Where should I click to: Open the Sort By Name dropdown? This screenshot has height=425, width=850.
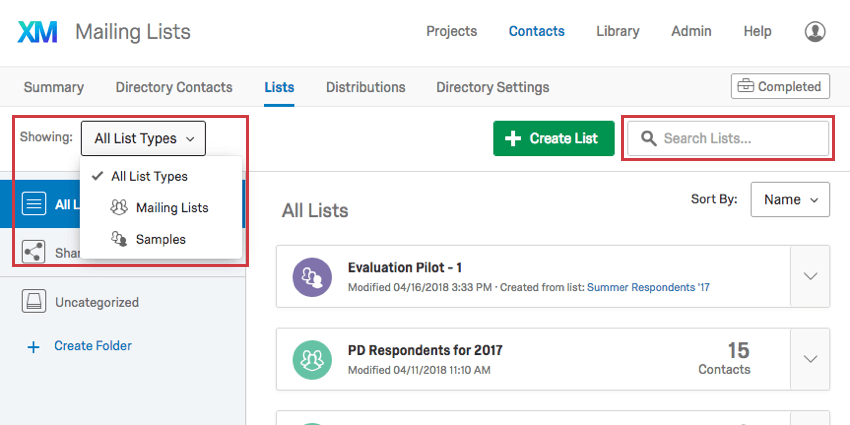pos(790,199)
